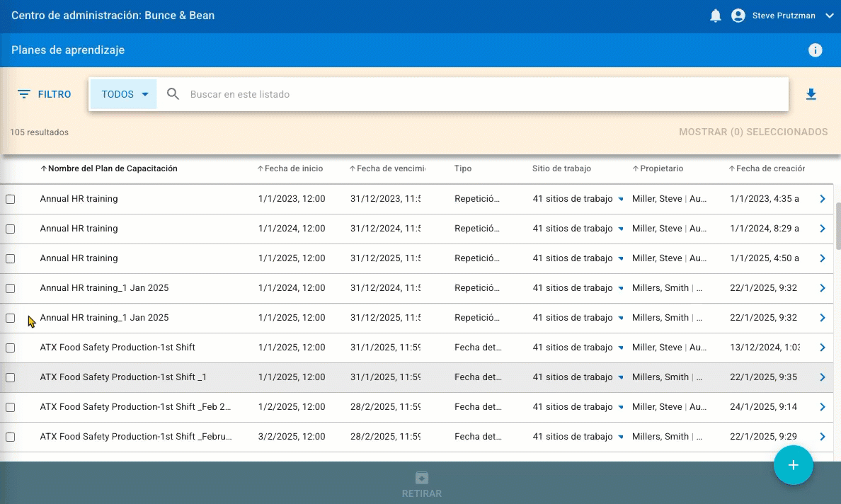Expand Steve Prutzman user menu chevron
Viewport: 841px width, 504px height.
(x=830, y=16)
